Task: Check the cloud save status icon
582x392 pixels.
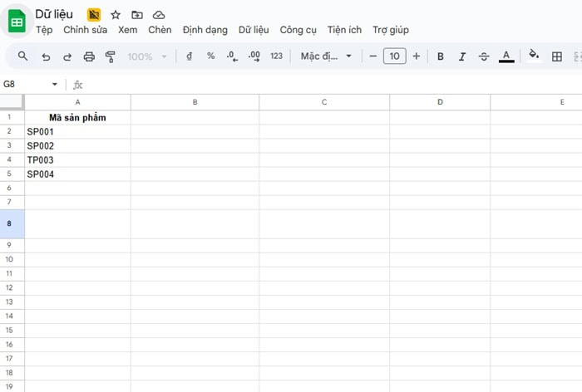Action: point(159,15)
